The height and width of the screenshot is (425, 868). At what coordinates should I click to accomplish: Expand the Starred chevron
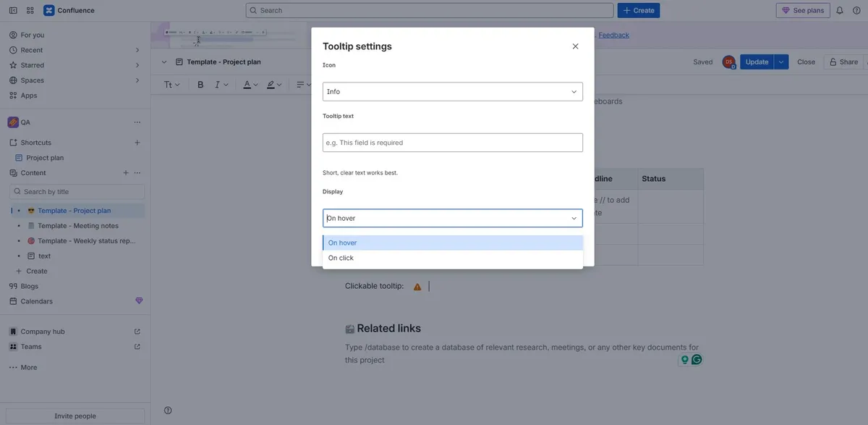137,65
